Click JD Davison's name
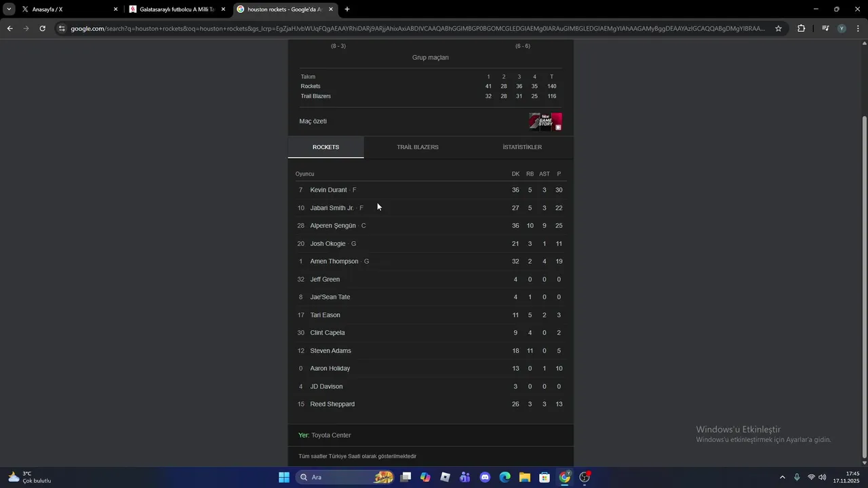This screenshot has height=488, width=868. (x=326, y=386)
